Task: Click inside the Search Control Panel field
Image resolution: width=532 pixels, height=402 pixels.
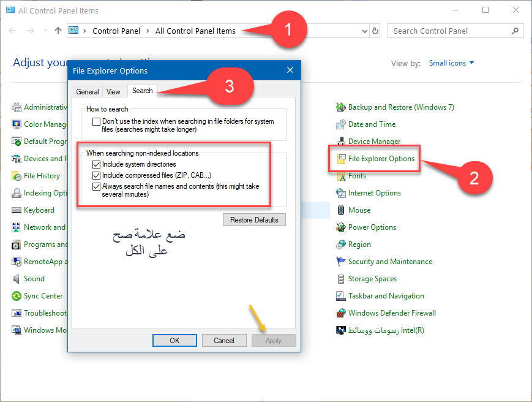Action: (x=450, y=31)
